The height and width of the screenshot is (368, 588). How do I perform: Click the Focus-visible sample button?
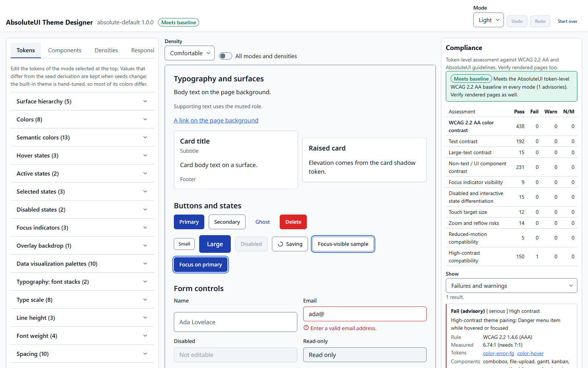pyautogui.click(x=343, y=244)
